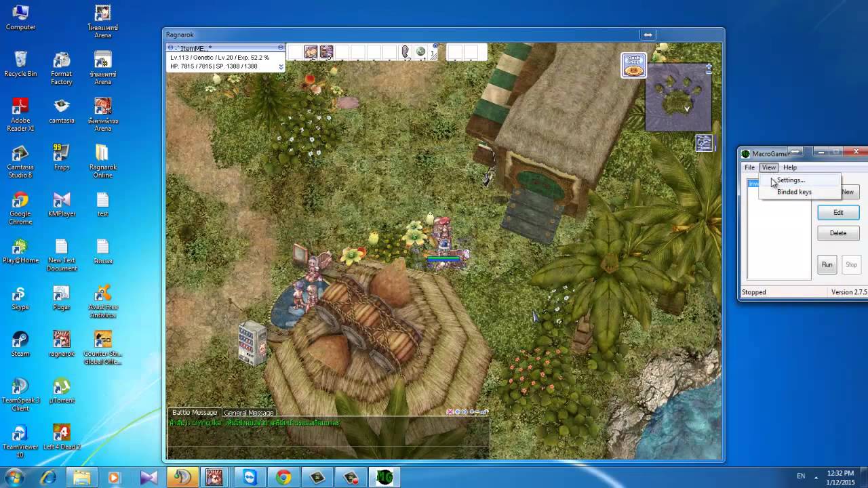
Task: Open Internet Explorer from taskbar
Action: [x=48, y=477]
